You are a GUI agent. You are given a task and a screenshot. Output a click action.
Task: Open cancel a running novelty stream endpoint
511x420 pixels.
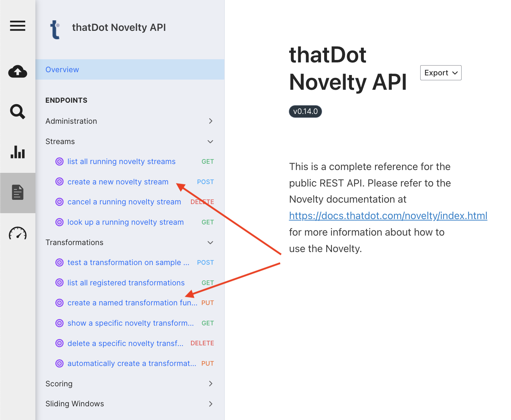click(124, 202)
